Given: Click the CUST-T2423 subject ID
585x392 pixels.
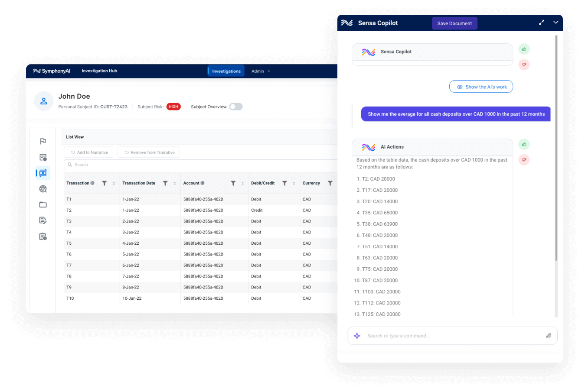Looking at the screenshot, I should coord(114,107).
